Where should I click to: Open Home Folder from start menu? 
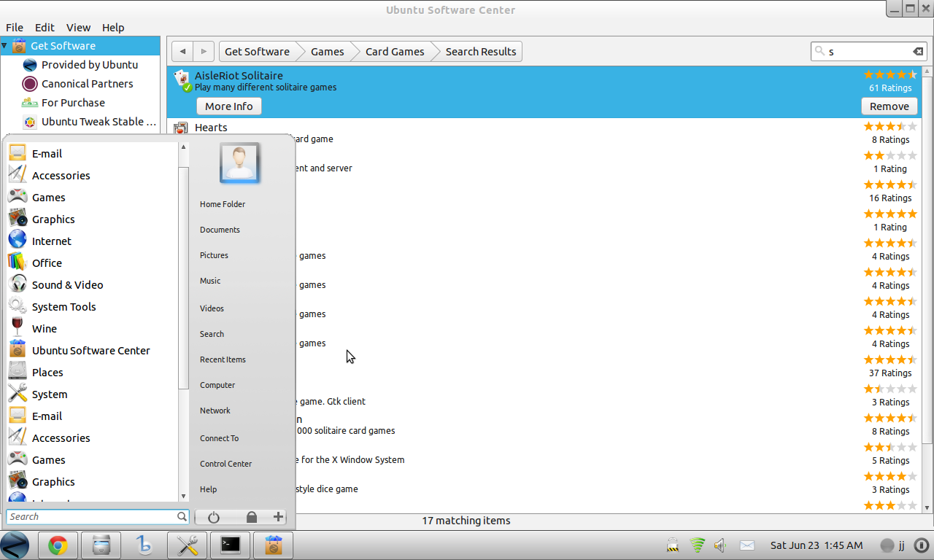point(223,204)
